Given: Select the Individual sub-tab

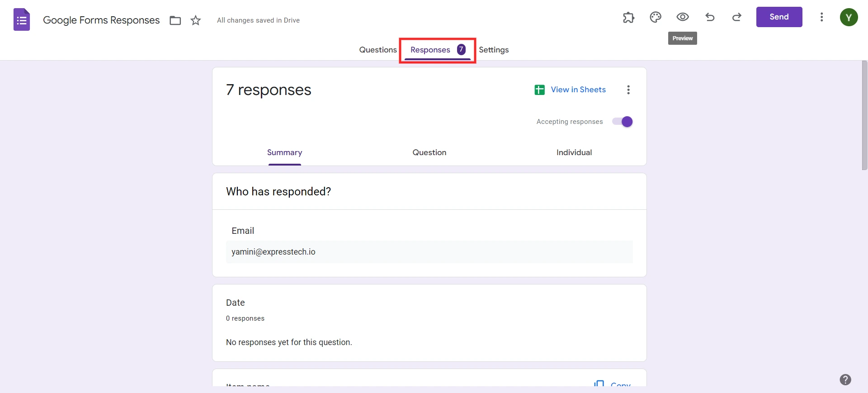Looking at the screenshot, I should (x=574, y=152).
